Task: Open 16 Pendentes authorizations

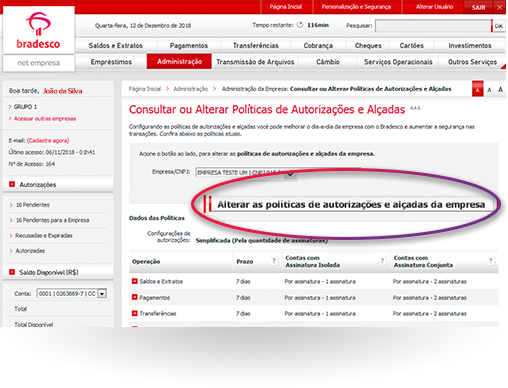Action: [33, 205]
